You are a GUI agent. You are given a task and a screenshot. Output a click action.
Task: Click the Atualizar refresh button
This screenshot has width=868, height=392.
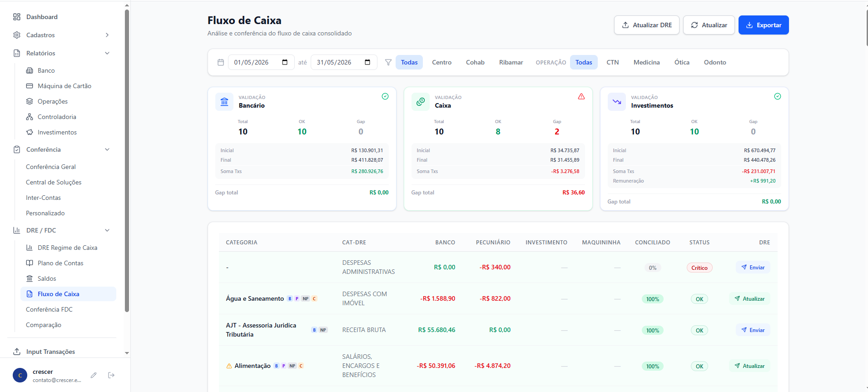[x=709, y=25]
